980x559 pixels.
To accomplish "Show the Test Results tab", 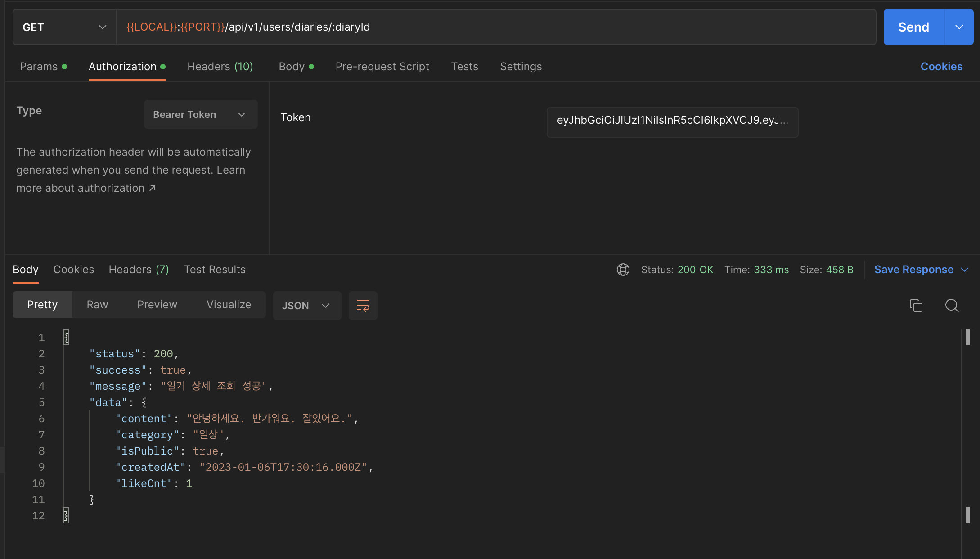I will (x=215, y=270).
